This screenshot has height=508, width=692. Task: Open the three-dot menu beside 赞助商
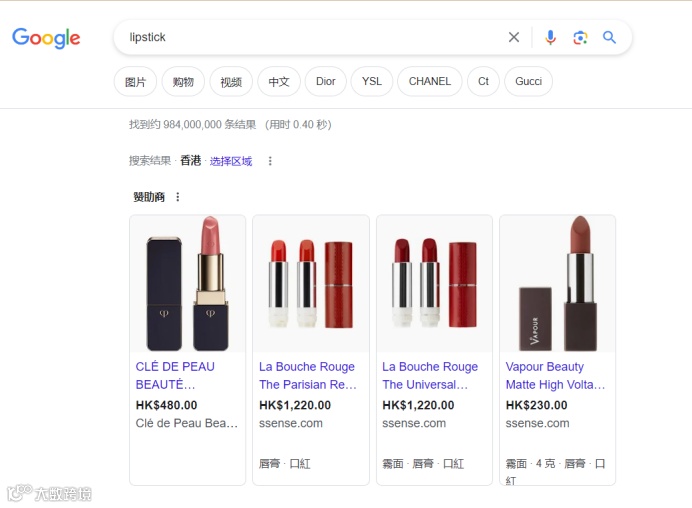tap(178, 197)
